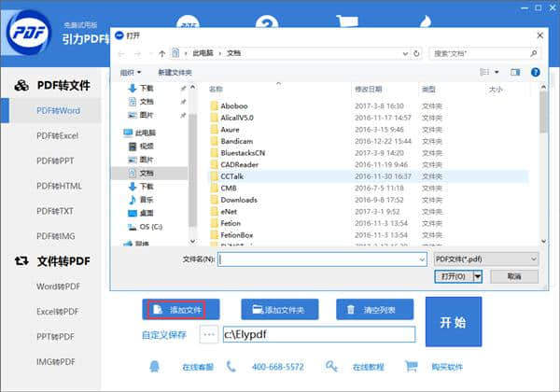The width and height of the screenshot is (560, 392).
Task: Select Word转PDF in the left sidebar
Action: (x=58, y=285)
